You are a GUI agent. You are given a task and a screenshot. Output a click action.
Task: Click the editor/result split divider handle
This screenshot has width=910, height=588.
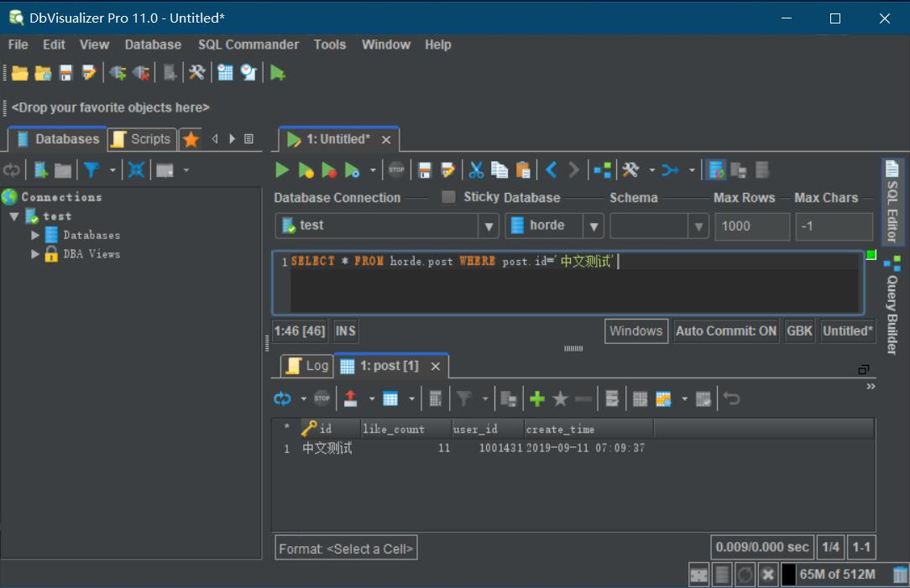click(x=573, y=348)
